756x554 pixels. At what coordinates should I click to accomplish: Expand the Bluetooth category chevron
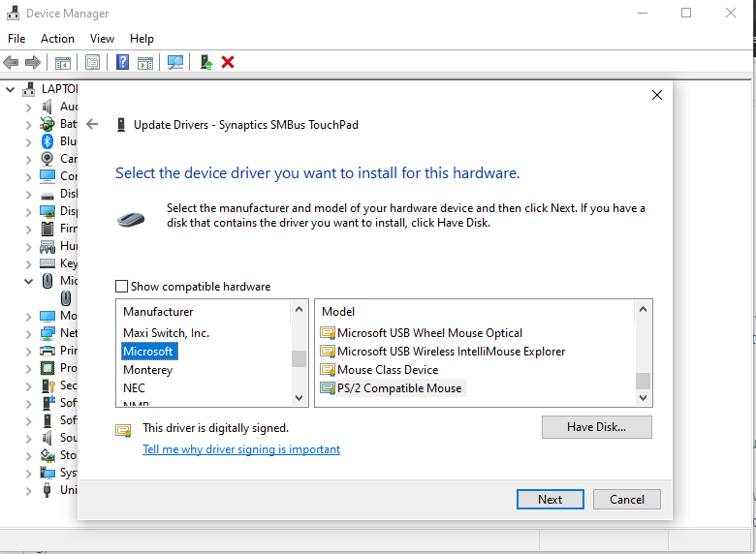[28, 142]
